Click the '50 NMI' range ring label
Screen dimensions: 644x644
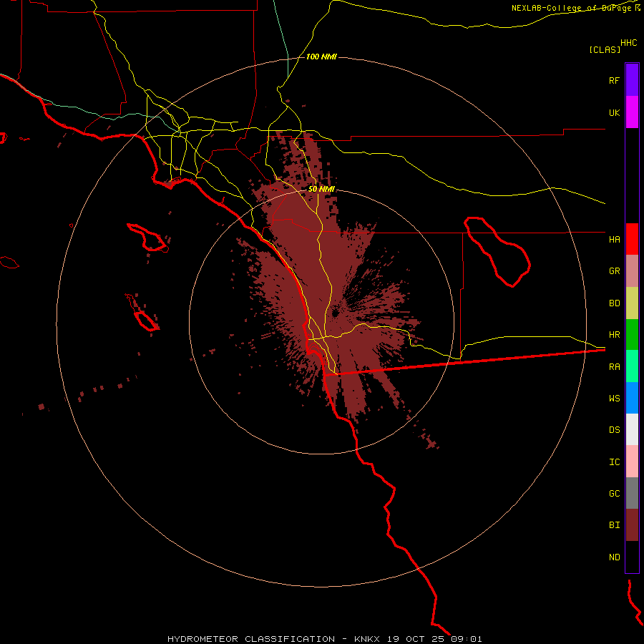[321, 189]
